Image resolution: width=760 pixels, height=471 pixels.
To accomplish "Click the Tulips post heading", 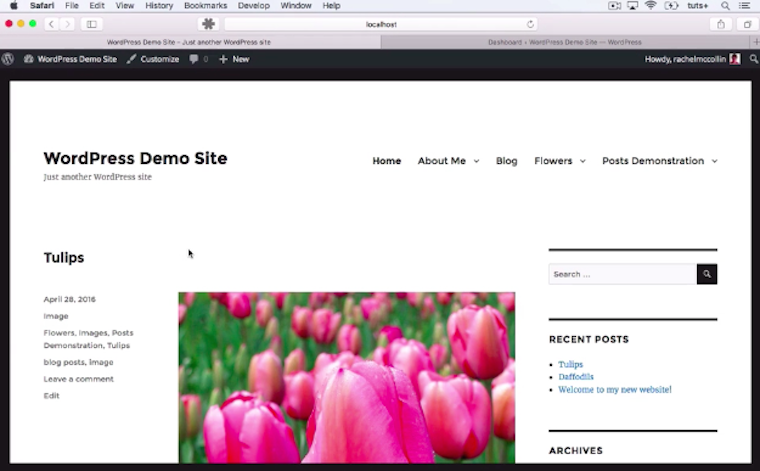I will tap(64, 258).
